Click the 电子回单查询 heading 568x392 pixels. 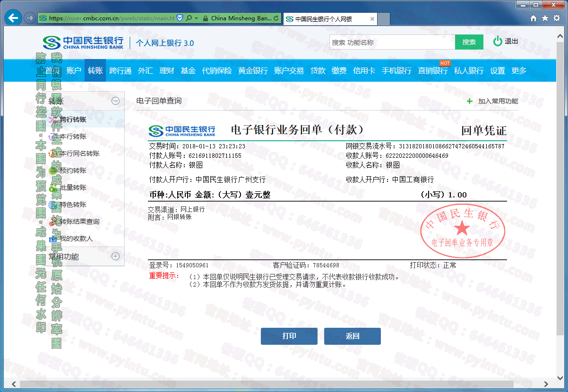159,101
